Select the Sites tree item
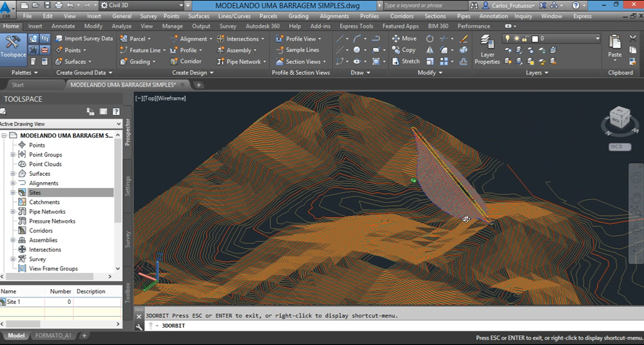The height and width of the screenshot is (345, 644). [x=35, y=192]
